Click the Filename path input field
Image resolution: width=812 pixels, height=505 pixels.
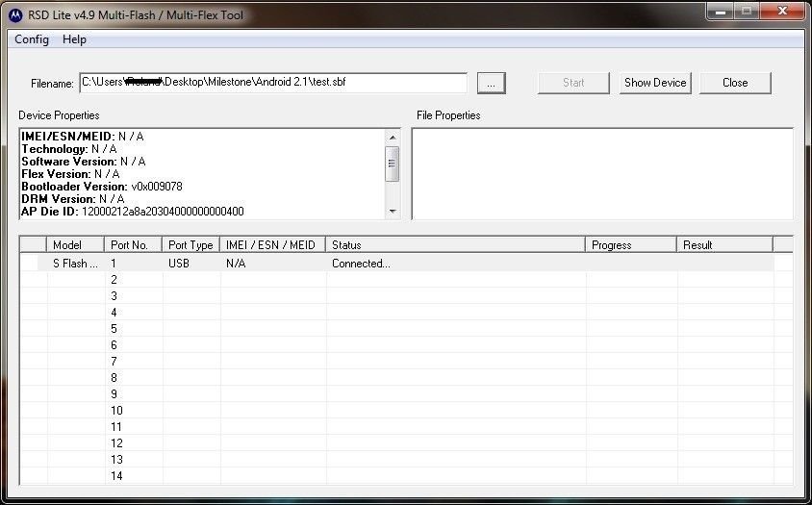[x=273, y=83]
